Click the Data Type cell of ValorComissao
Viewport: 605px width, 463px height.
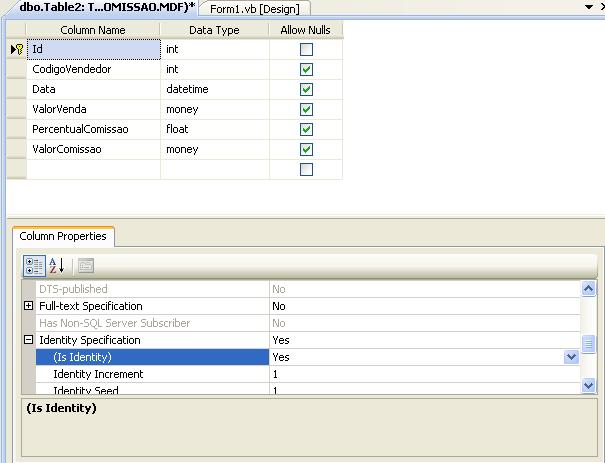click(x=214, y=149)
